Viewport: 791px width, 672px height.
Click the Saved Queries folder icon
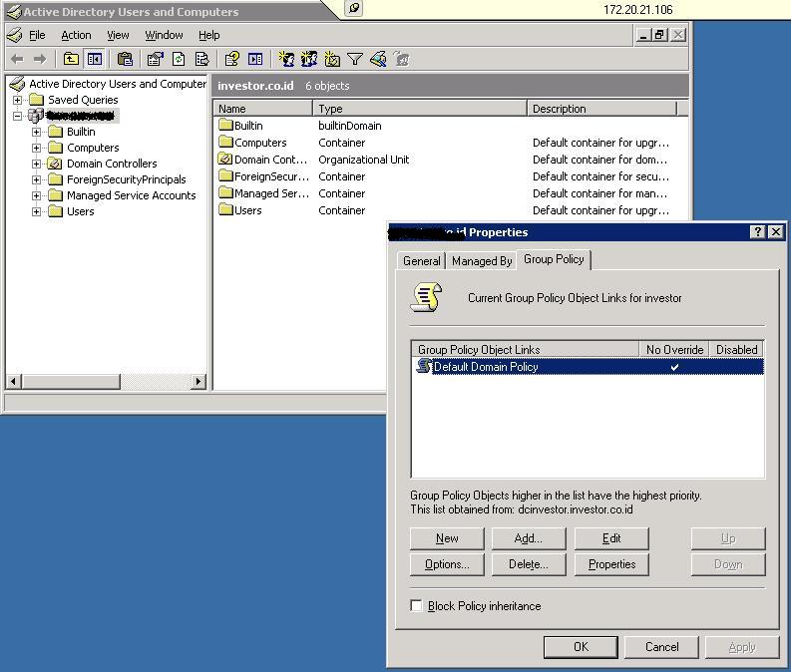pos(36,100)
